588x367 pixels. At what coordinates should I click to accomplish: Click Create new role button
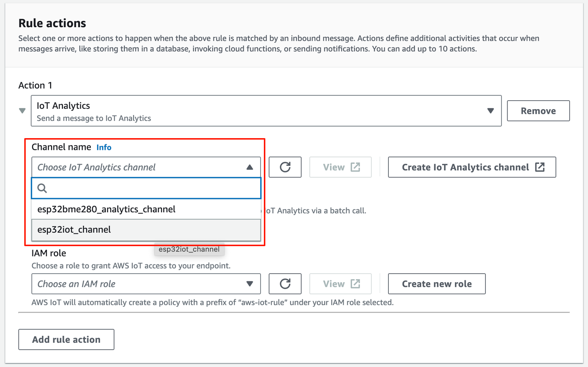(x=437, y=284)
